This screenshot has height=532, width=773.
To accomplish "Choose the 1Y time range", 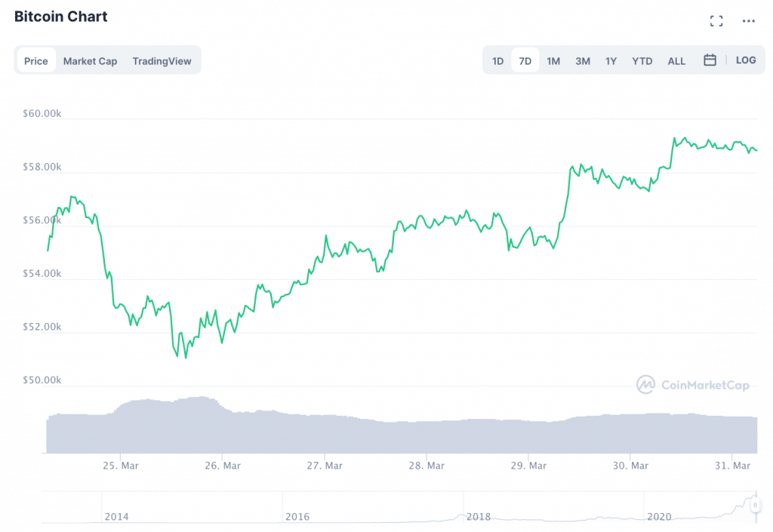I will 611,61.
